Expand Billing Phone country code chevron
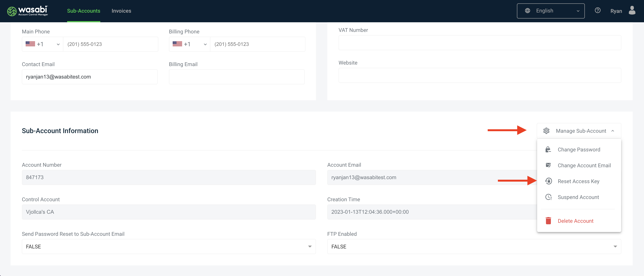The width and height of the screenshot is (644, 276). pos(205,44)
